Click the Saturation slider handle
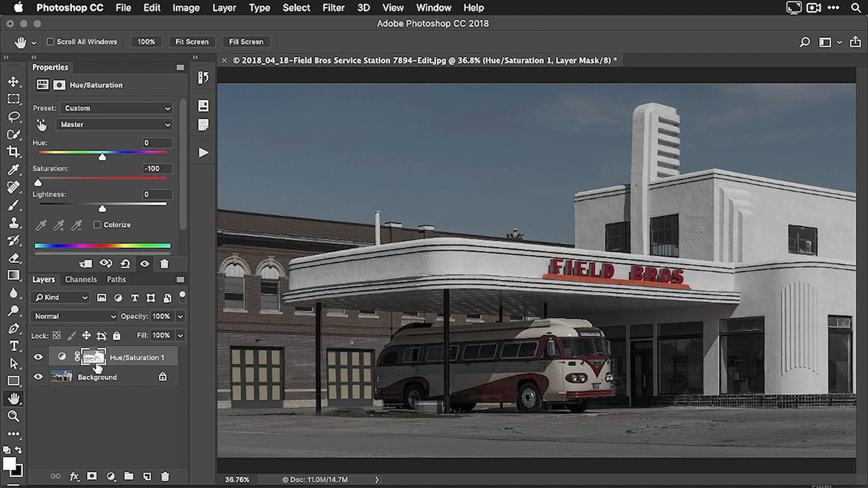Viewport: 868px width, 488px height. click(38, 183)
